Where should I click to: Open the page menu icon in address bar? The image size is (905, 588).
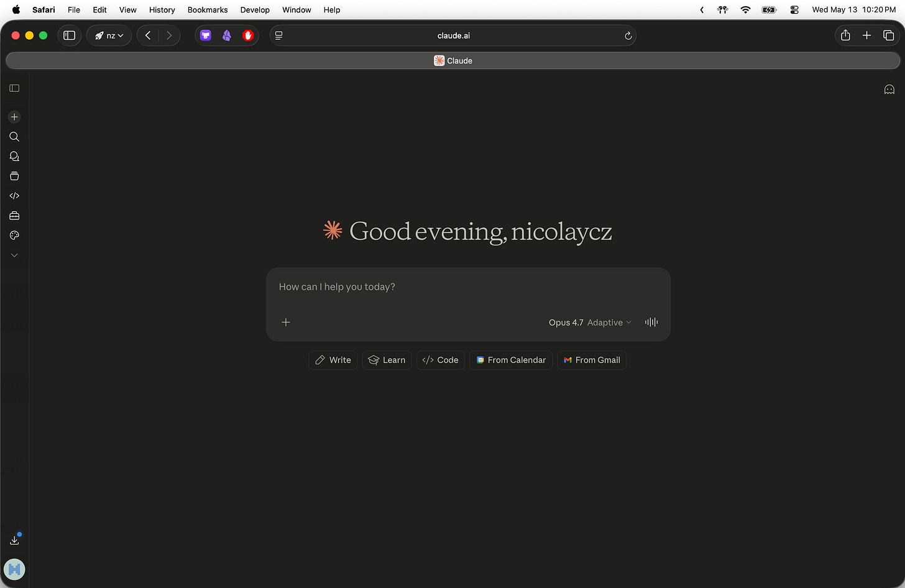tap(279, 35)
